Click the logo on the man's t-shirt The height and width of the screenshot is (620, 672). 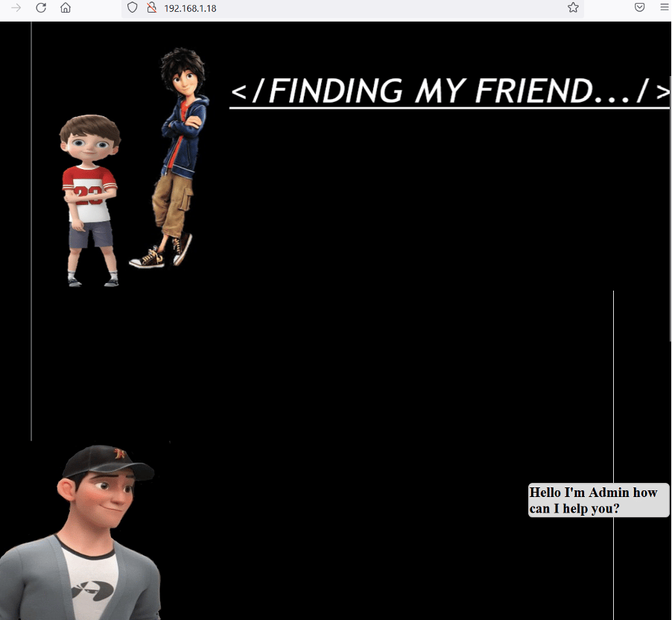pyautogui.click(x=92, y=591)
